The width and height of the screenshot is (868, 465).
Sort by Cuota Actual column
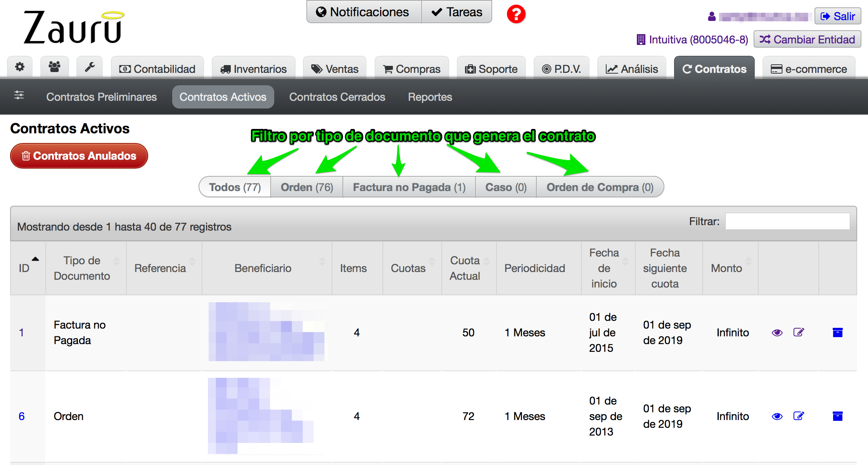469,268
